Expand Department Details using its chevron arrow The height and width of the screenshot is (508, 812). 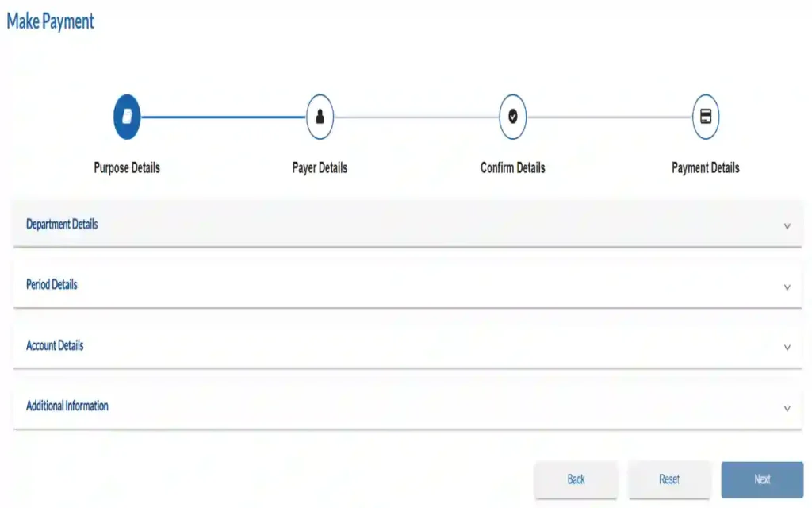click(787, 226)
